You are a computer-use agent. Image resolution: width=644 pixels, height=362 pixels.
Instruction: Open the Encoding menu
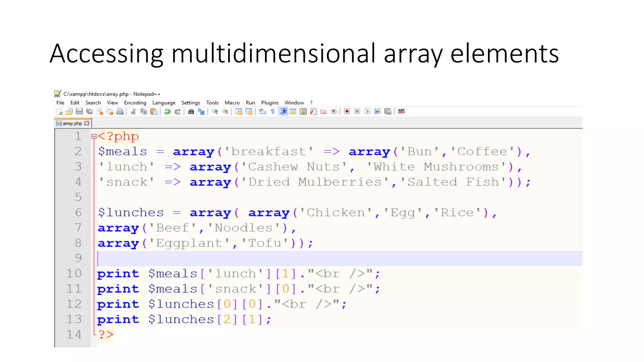click(x=135, y=103)
